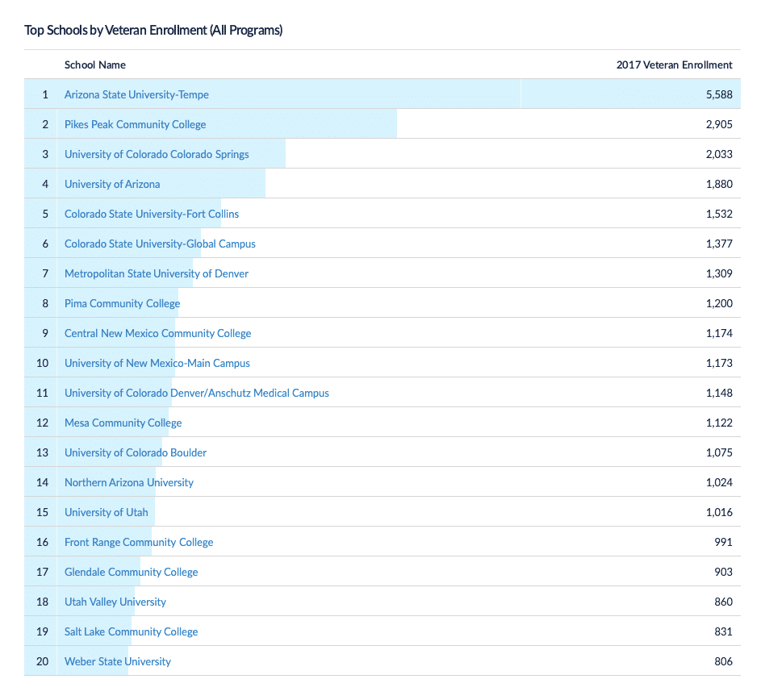This screenshot has height=700, width=765.
Task: Select the University of Arizona link
Action: coord(112,184)
